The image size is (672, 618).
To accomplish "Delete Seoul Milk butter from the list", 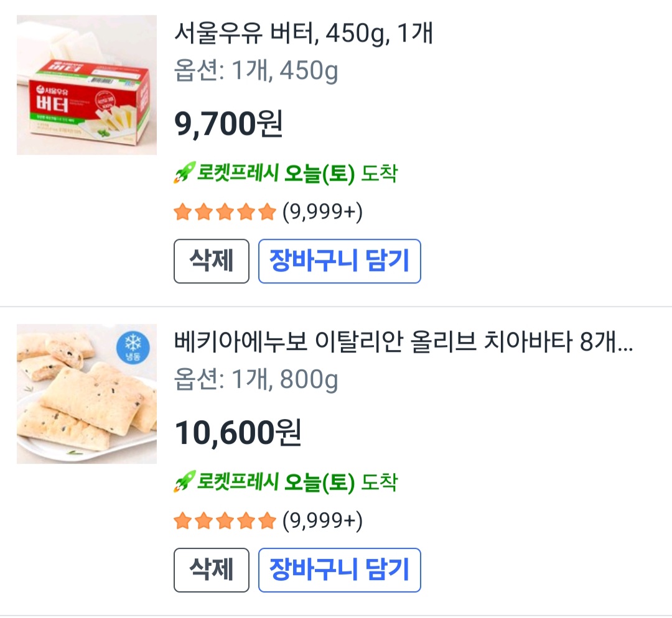I will (211, 261).
